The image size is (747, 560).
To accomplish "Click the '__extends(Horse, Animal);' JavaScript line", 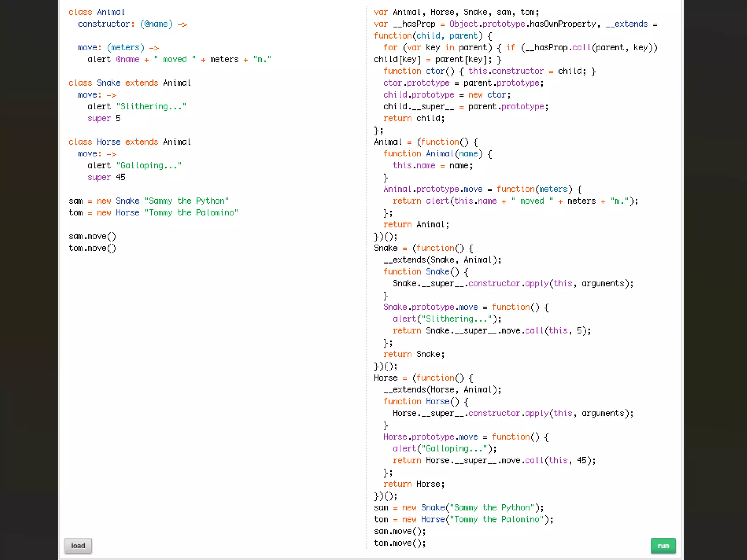I will click(442, 390).
